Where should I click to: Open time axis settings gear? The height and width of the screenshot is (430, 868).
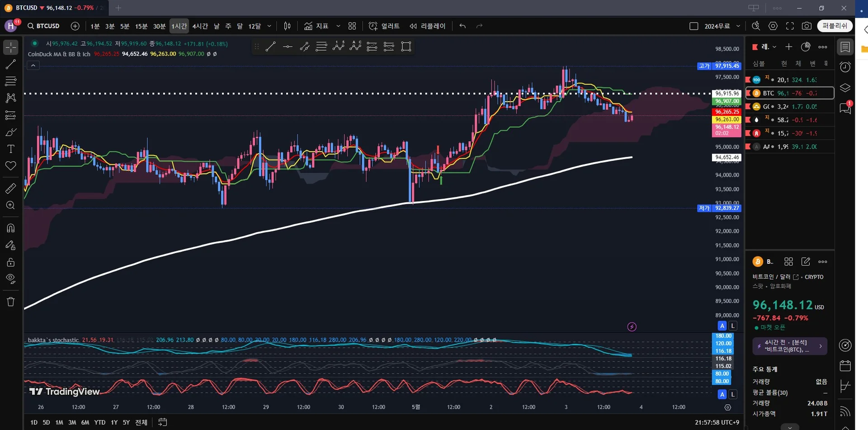coord(727,407)
